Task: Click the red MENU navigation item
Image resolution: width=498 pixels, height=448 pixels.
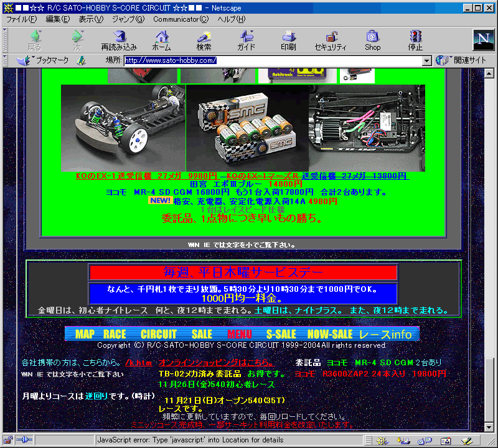Action: coord(240,334)
